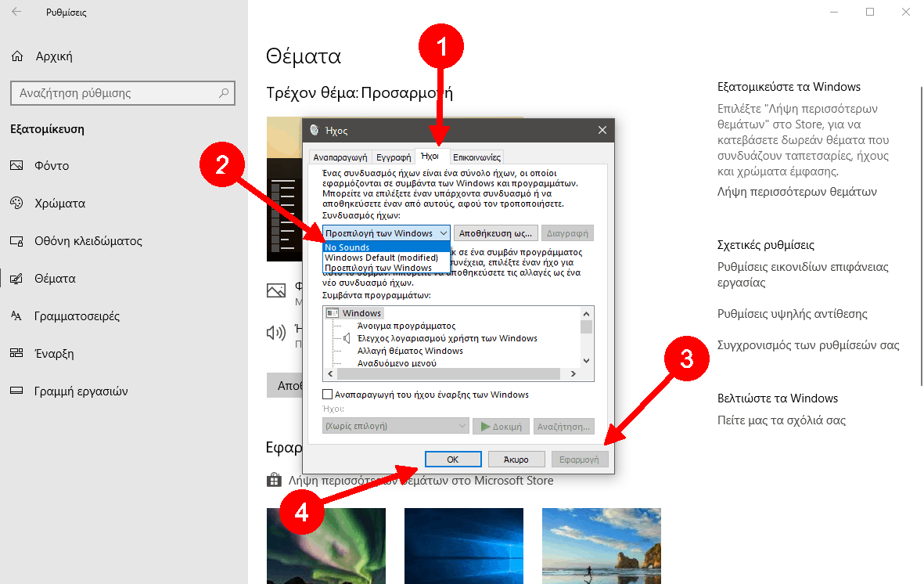Click the magnifier icon in the search box
This screenshot has width=924, height=584.
(x=223, y=93)
